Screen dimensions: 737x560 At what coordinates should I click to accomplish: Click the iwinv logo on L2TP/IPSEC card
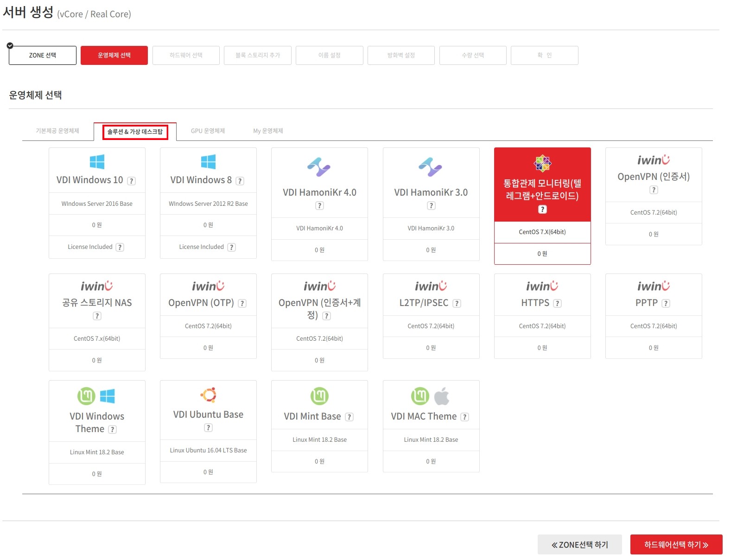click(x=431, y=286)
